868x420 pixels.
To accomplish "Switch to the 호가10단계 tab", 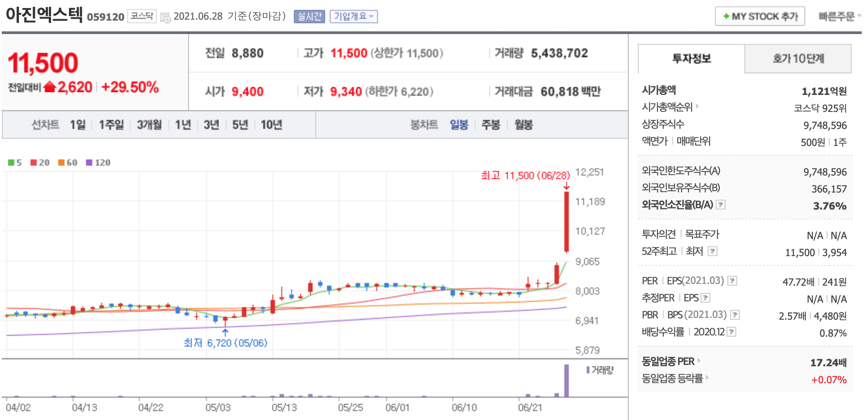I will [798, 59].
